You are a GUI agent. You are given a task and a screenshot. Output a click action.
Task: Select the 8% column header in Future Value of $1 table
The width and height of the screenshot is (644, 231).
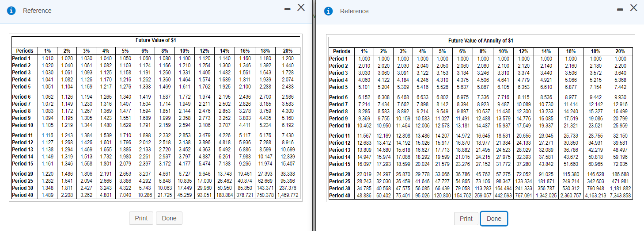pos(166,51)
